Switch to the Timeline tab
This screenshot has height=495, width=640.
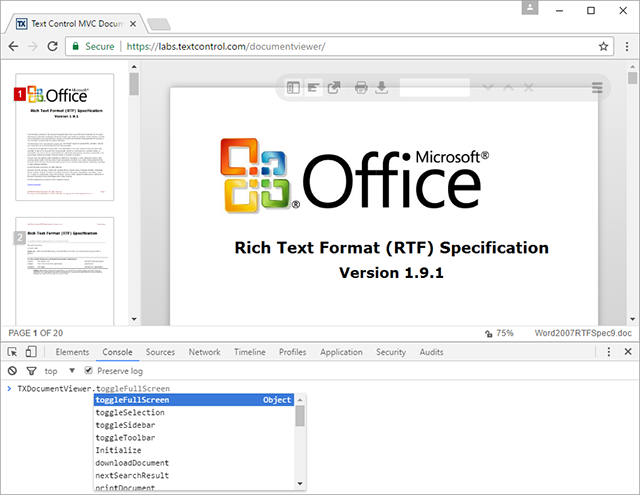tap(249, 352)
